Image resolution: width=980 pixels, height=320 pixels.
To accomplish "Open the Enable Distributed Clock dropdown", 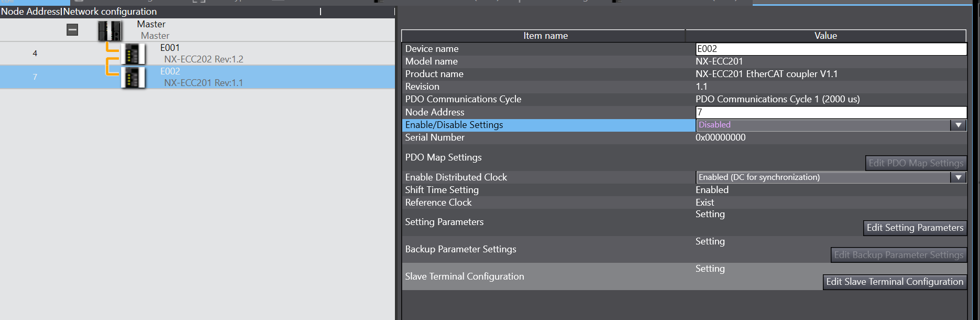I will point(958,177).
